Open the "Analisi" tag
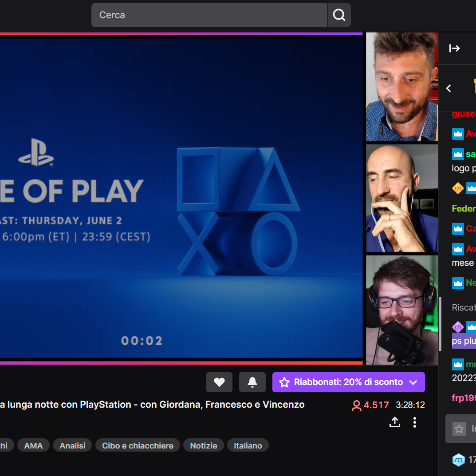Screen dimensions: 476x476 click(x=72, y=445)
